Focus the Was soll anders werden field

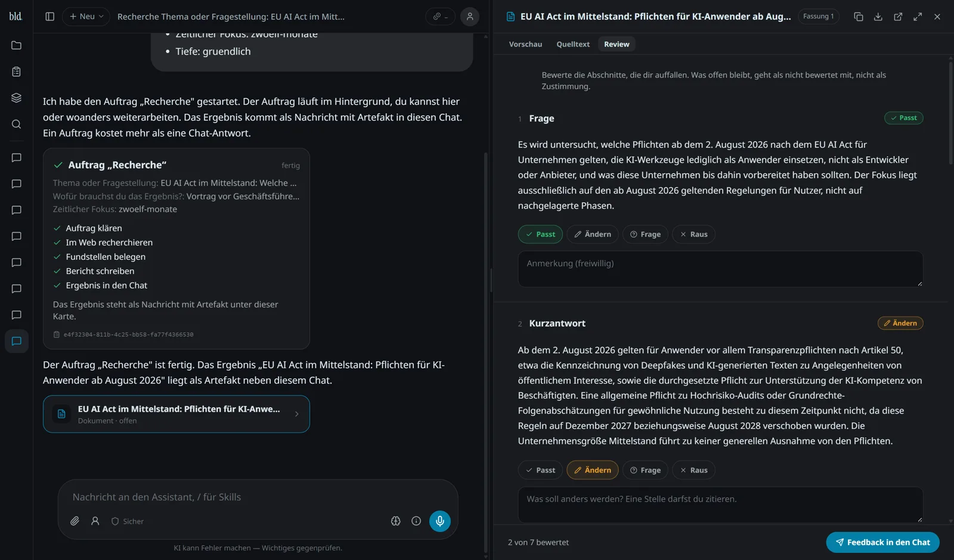(x=720, y=505)
